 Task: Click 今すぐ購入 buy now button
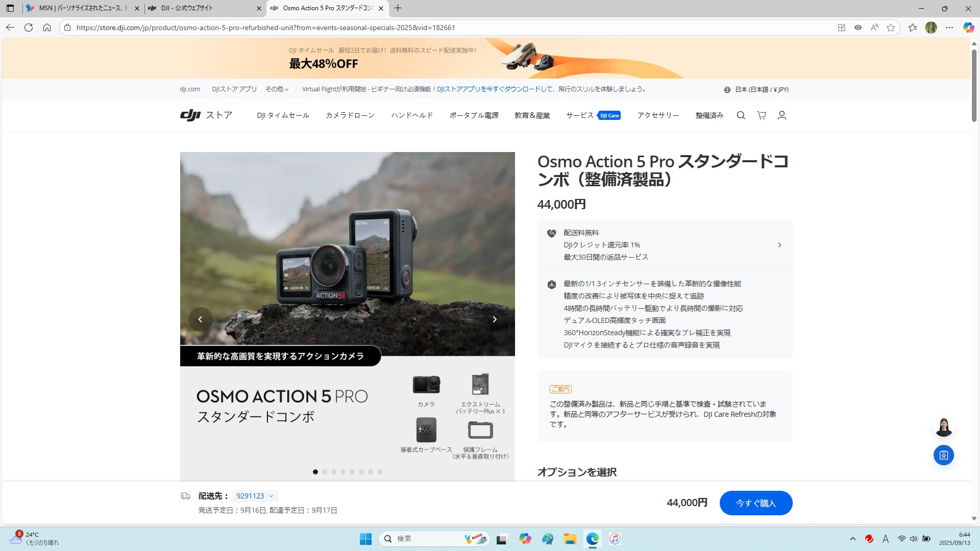pyautogui.click(x=756, y=503)
